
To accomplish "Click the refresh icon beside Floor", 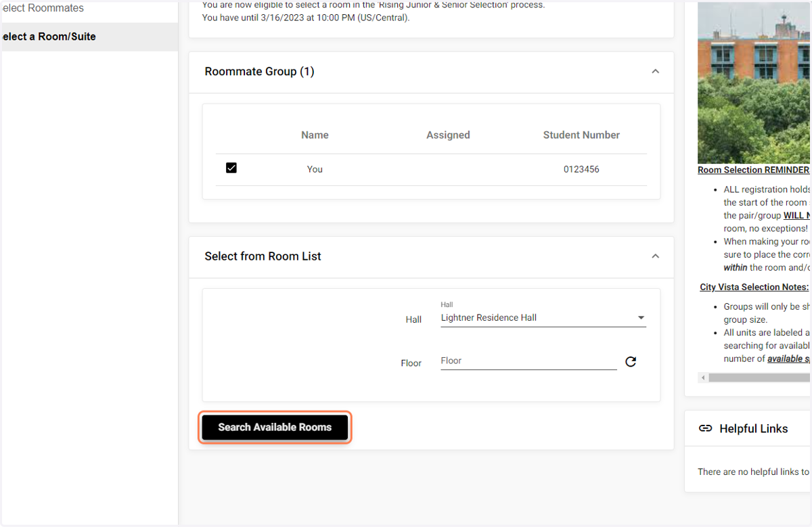I will click(631, 362).
